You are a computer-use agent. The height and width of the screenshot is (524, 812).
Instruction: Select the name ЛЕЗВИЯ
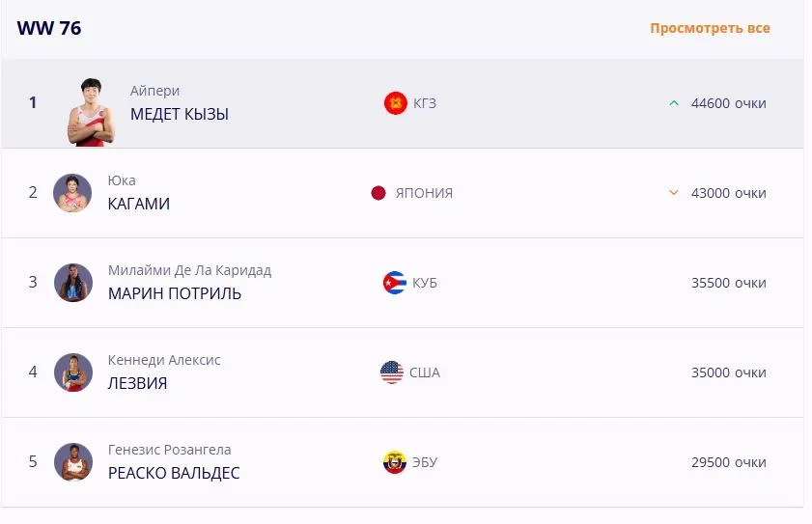137,383
